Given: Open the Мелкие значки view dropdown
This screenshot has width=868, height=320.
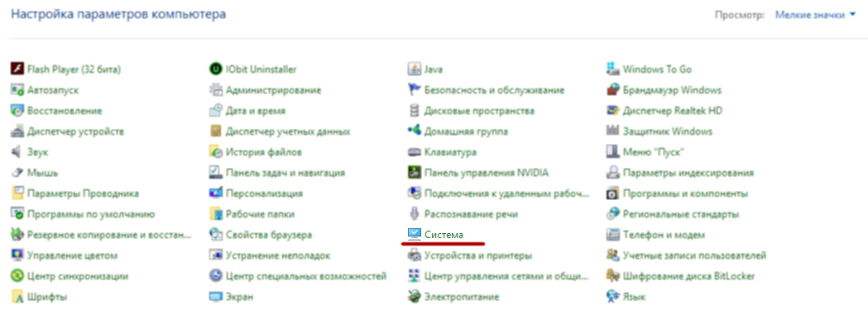Looking at the screenshot, I should [x=815, y=14].
